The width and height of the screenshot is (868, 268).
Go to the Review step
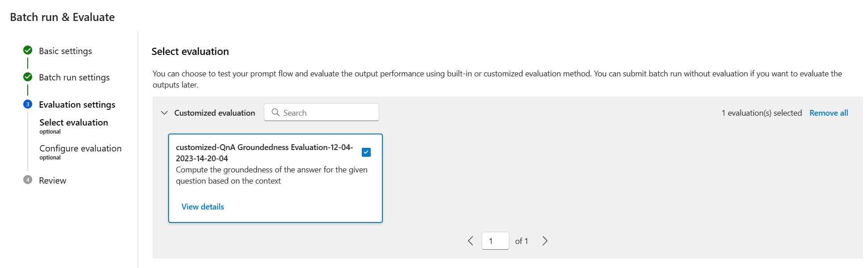tap(52, 180)
